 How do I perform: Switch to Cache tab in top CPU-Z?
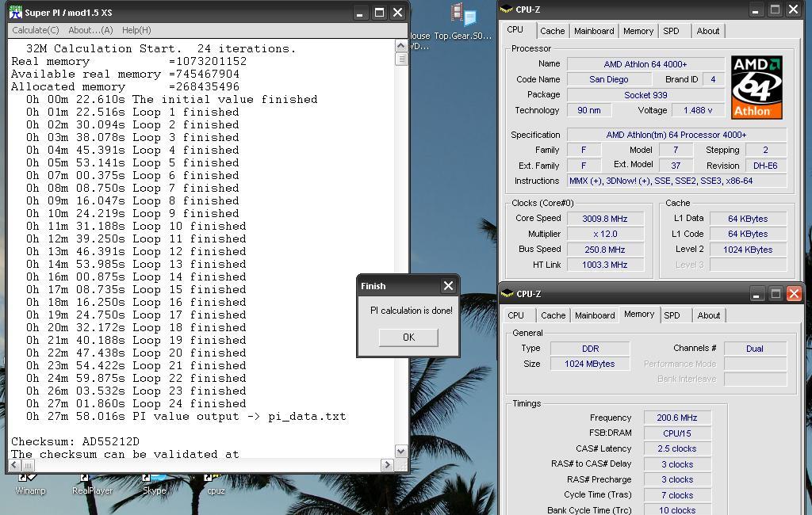[552, 31]
